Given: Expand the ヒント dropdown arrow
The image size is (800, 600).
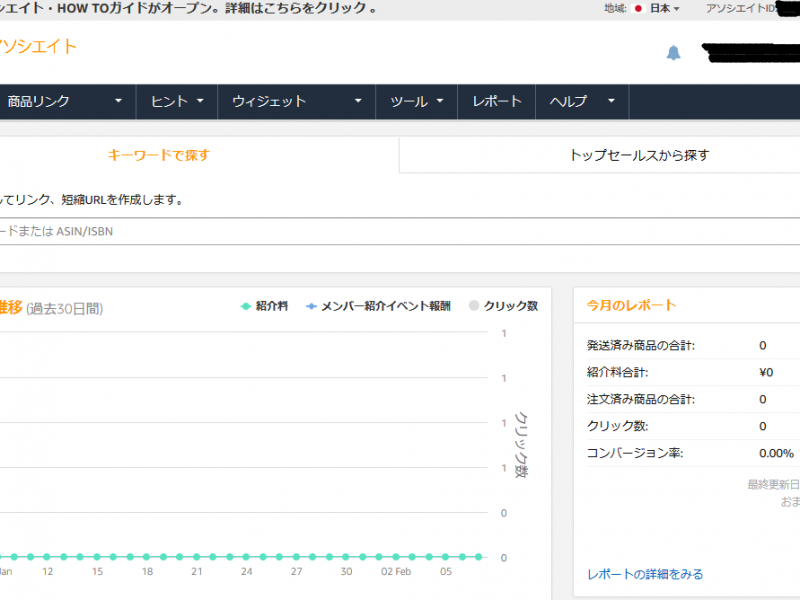Looking at the screenshot, I should [x=200, y=101].
